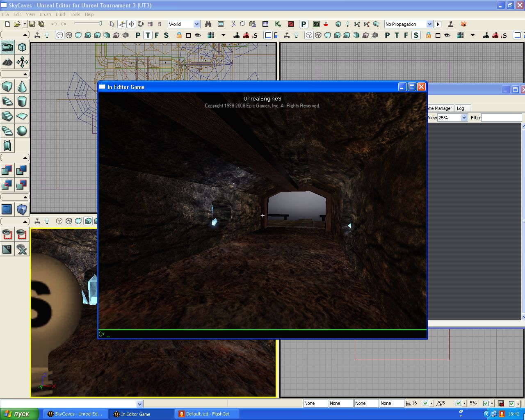Toggle the scale grid snap checkbox
The width and height of the screenshot is (525, 420).
click(x=486, y=404)
